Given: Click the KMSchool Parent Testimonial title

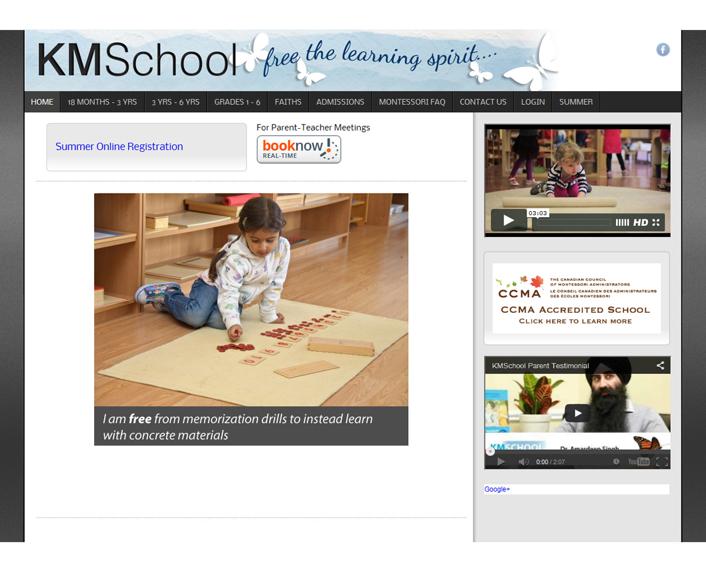Looking at the screenshot, I should (540, 366).
